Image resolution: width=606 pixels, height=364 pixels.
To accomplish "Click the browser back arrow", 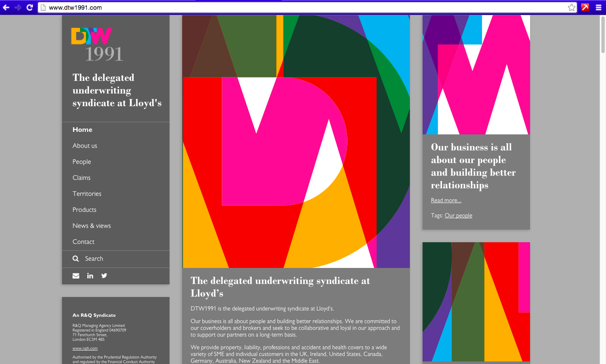I will [x=6, y=7].
